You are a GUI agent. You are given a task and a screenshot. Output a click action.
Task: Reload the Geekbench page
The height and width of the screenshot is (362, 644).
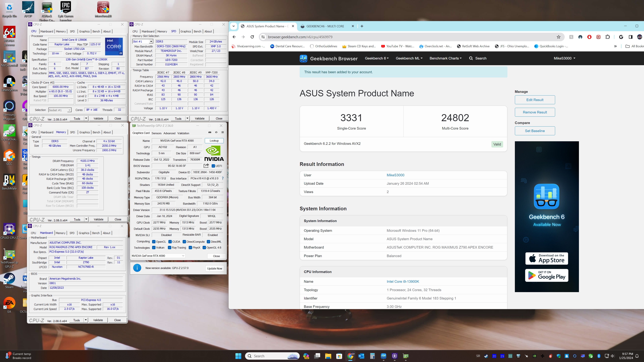pos(252,37)
